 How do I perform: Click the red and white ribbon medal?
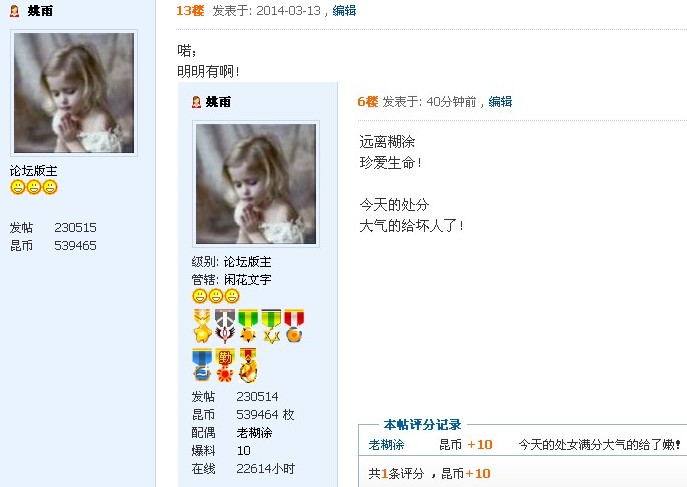(x=294, y=326)
